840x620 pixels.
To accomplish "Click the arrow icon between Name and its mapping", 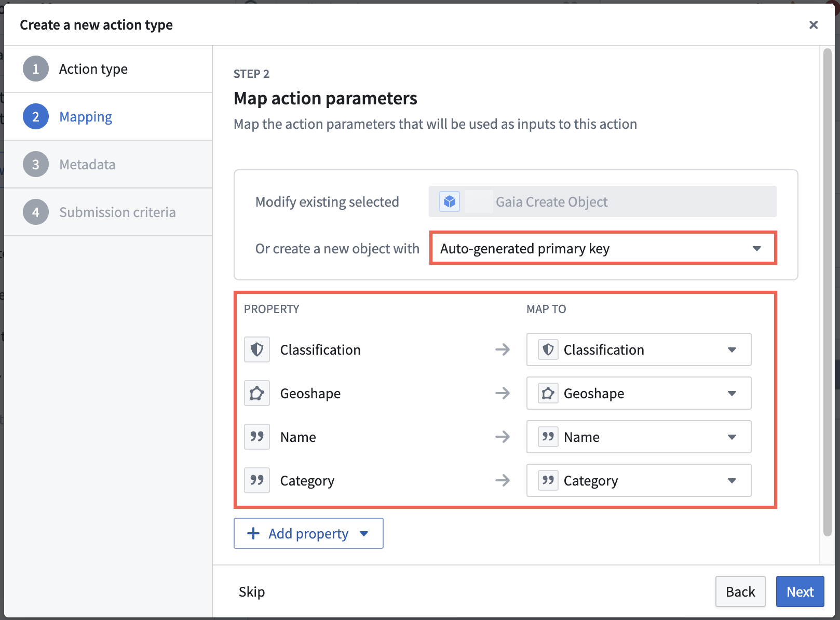I will [x=502, y=437].
